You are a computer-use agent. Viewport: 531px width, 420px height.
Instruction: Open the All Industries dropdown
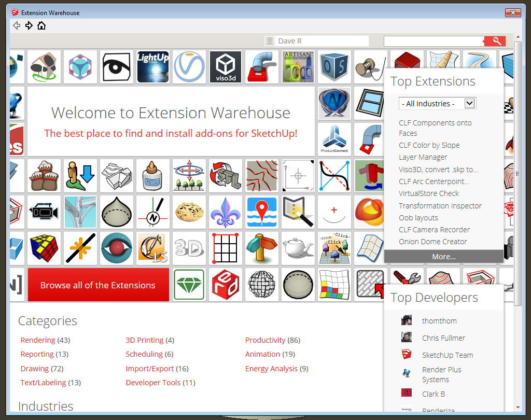click(x=438, y=104)
